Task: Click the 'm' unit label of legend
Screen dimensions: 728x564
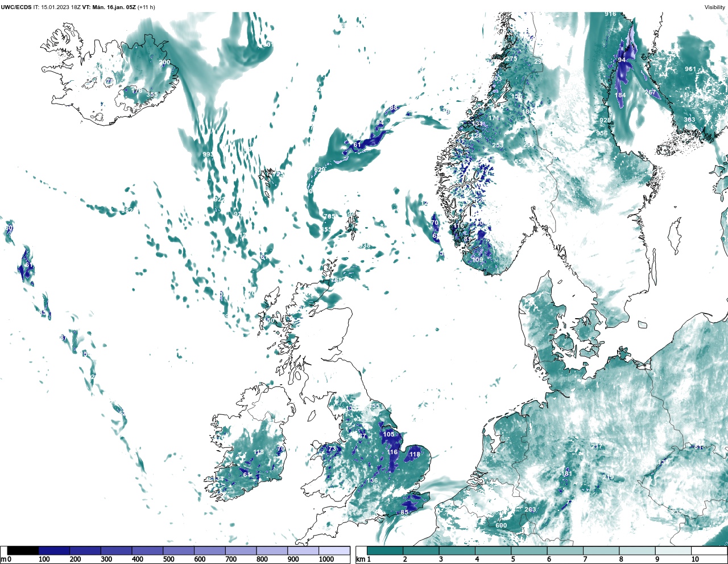Action: pos(3,559)
